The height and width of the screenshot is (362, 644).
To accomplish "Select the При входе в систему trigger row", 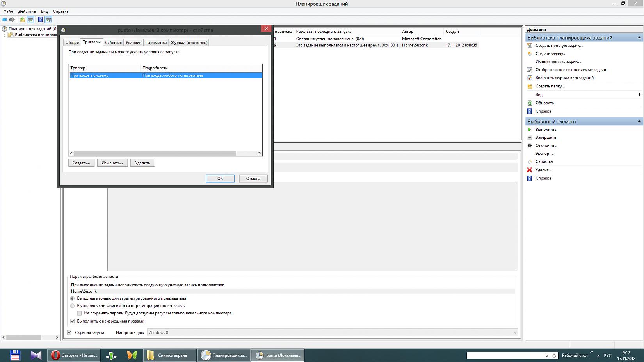I will tap(165, 76).
